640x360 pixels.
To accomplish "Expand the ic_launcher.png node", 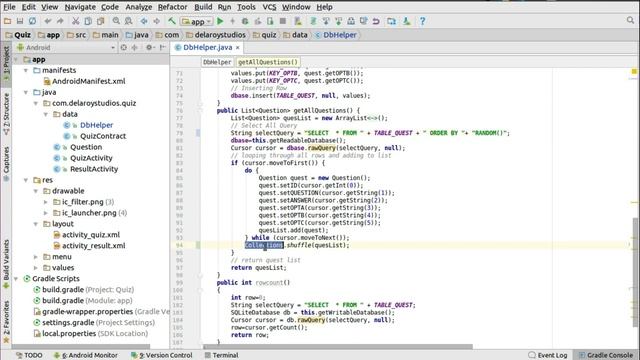I will (x=46, y=213).
